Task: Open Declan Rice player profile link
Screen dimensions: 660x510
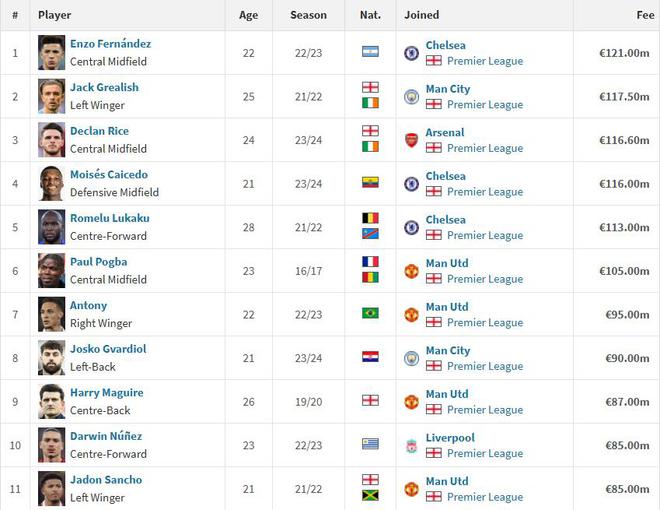Action: tap(99, 131)
